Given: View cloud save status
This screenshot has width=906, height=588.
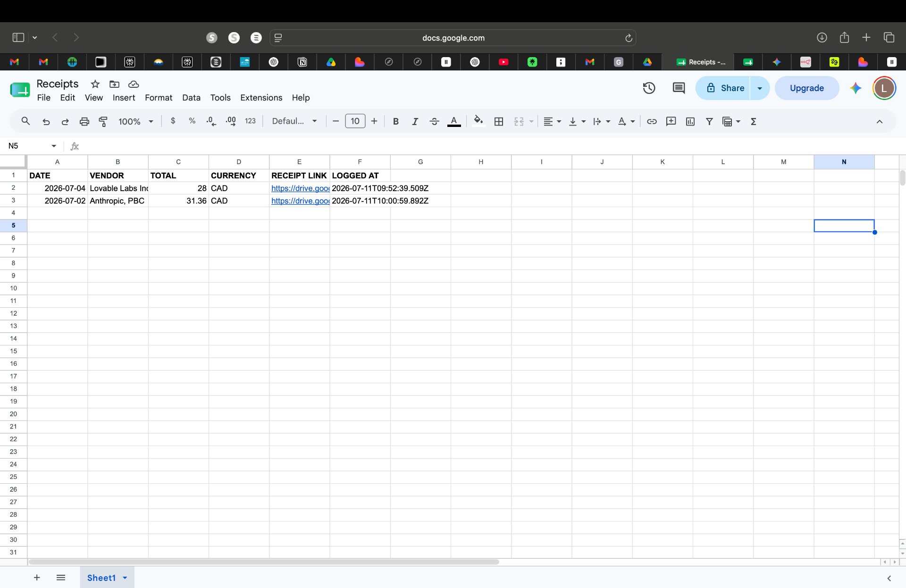Looking at the screenshot, I should [134, 84].
